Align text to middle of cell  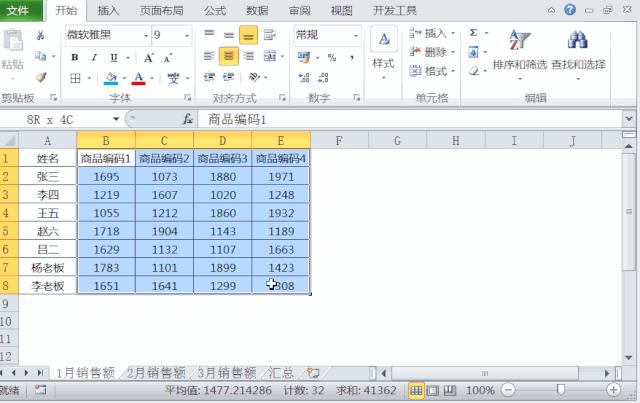229,35
